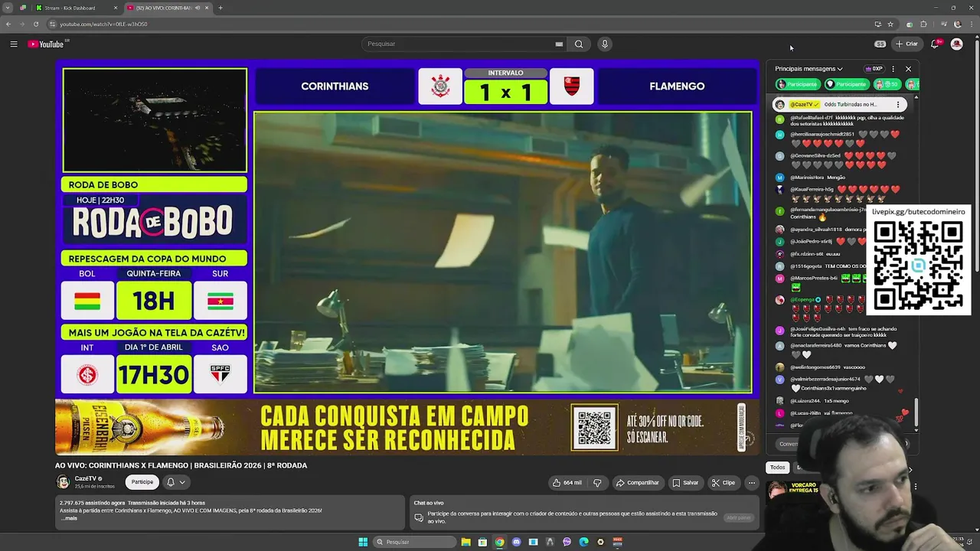Open Microsoft Edge from taskbar

click(583, 542)
